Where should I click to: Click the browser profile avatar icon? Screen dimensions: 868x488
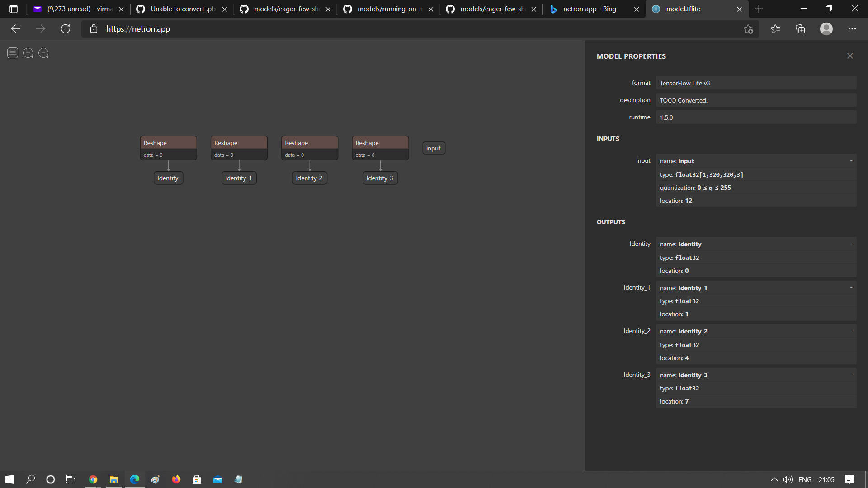[826, 29]
